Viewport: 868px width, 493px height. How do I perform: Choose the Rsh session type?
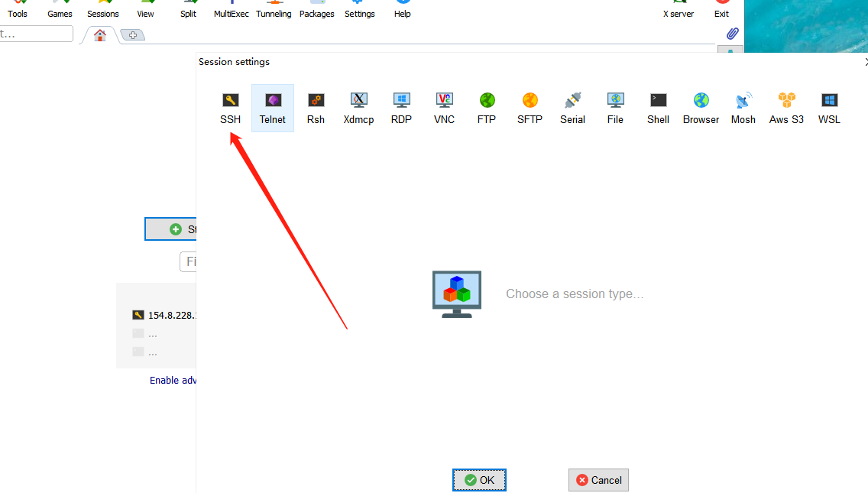pos(316,108)
